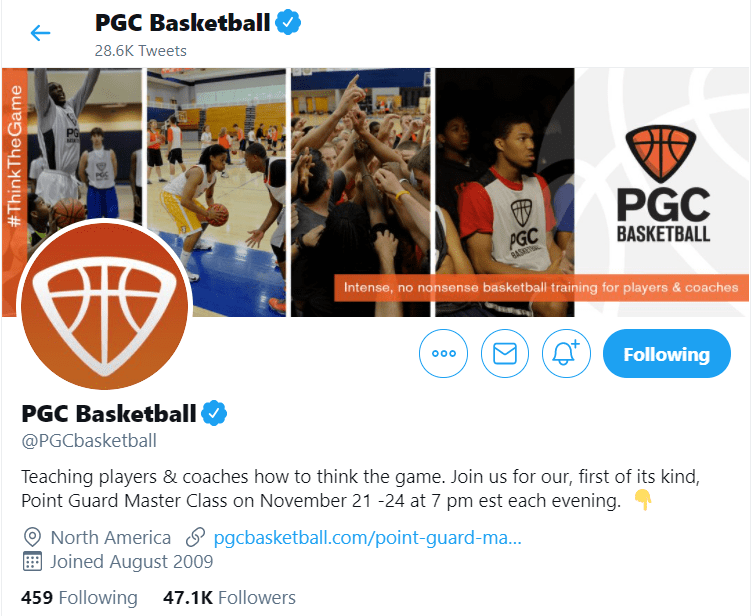752x616 pixels.
Task: Click the North America location text
Action: tap(111, 537)
